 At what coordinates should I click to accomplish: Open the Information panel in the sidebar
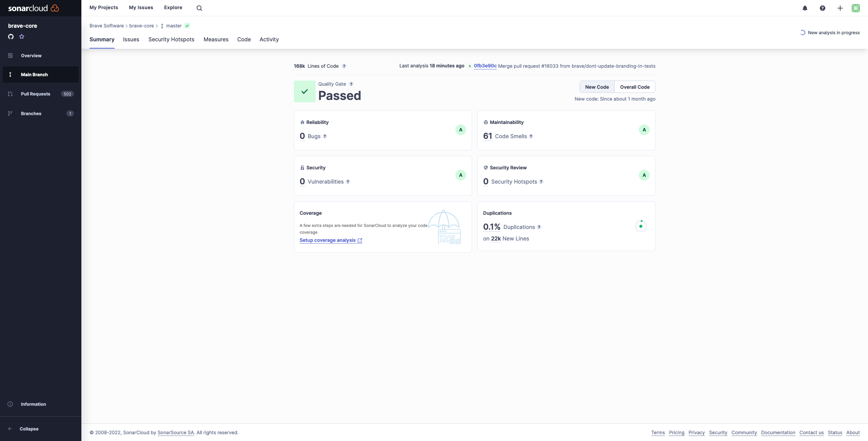click(x=33, y=404)
